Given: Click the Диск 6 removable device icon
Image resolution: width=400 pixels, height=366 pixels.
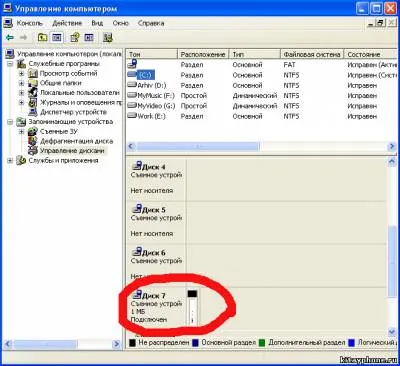Looking at the screenshot, I should pyautogui.click(x=137, y=252).
